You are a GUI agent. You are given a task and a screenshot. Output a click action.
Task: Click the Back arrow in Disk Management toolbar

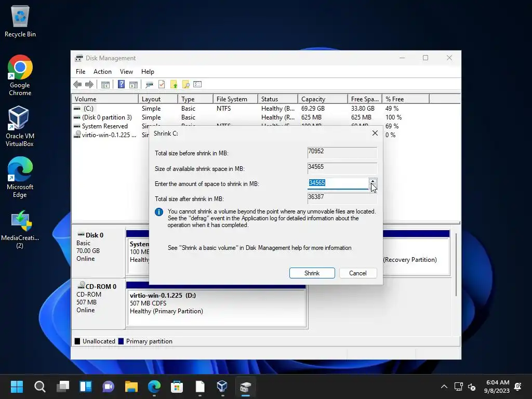(x=77, y=85)
